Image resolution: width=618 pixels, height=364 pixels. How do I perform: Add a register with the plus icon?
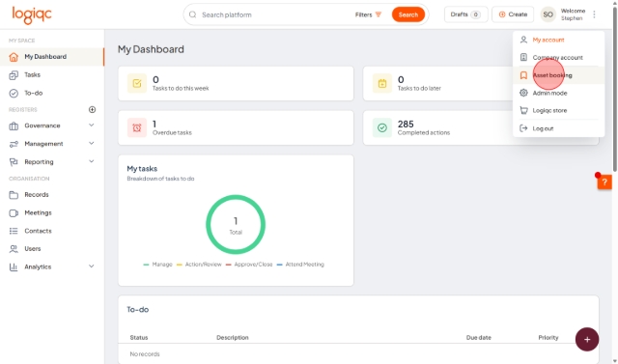click(92, 109)
